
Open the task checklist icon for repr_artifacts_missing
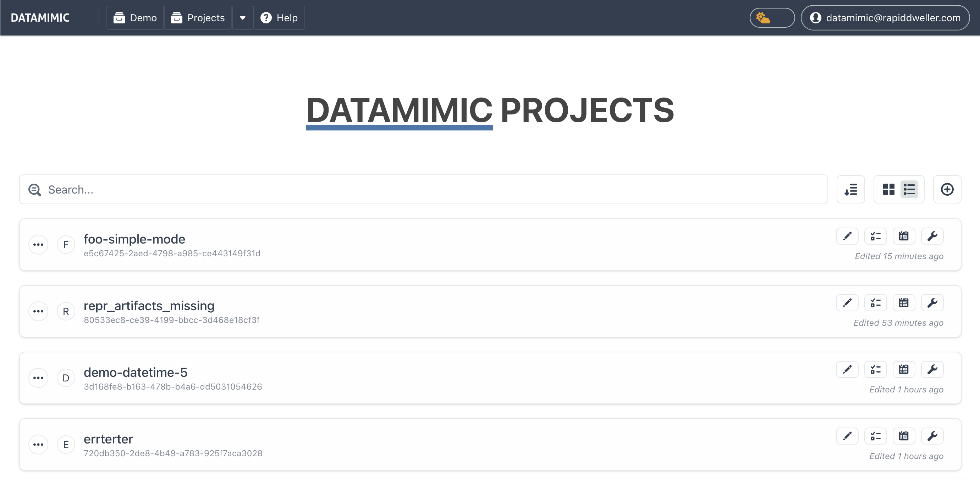point(875,303)
